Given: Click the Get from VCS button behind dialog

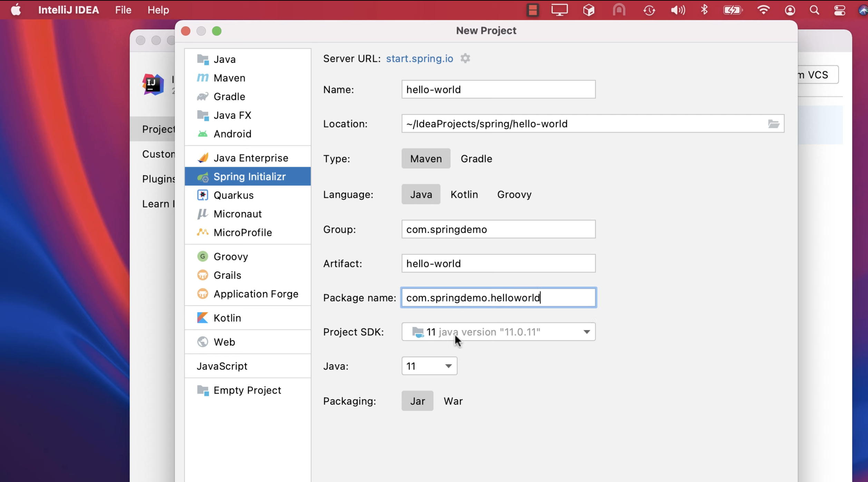Looking at the screenshot, I should pos(818,75).
